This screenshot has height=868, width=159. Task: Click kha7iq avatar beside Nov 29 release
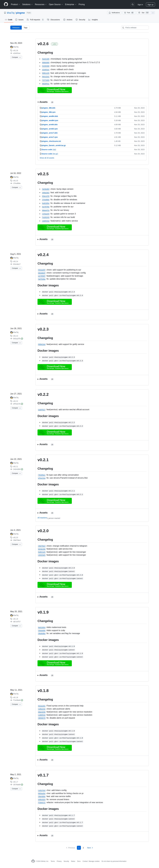(x=11, y=47)
